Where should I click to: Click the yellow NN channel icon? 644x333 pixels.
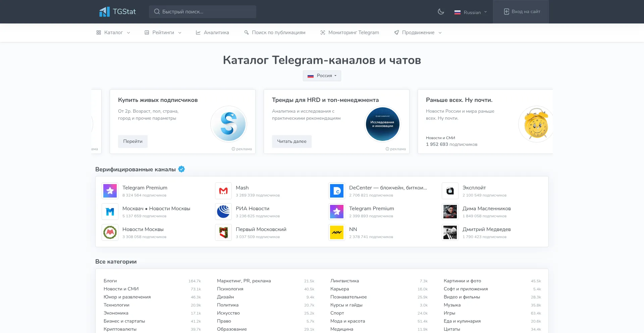337,233
